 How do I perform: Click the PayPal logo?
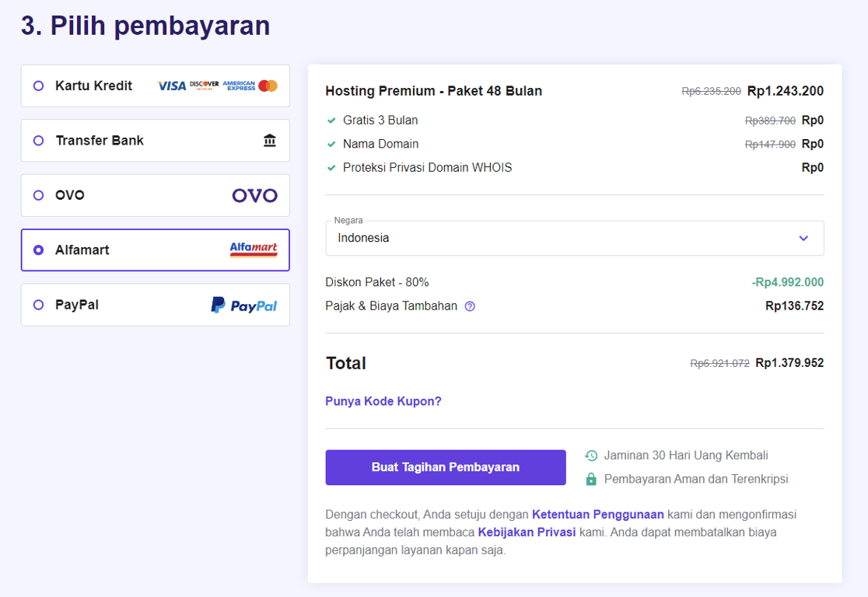pos(244,305)
